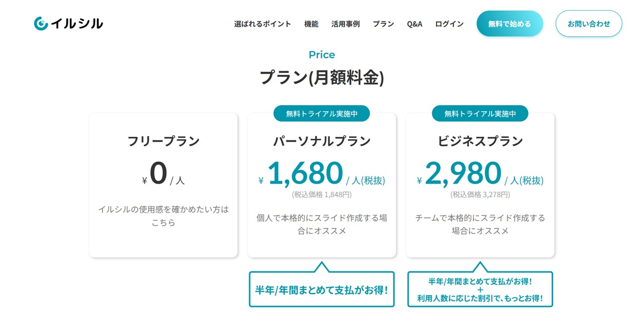Click the イルシル logo icon
Screen dimensions: 644x335
pos(41,23)
